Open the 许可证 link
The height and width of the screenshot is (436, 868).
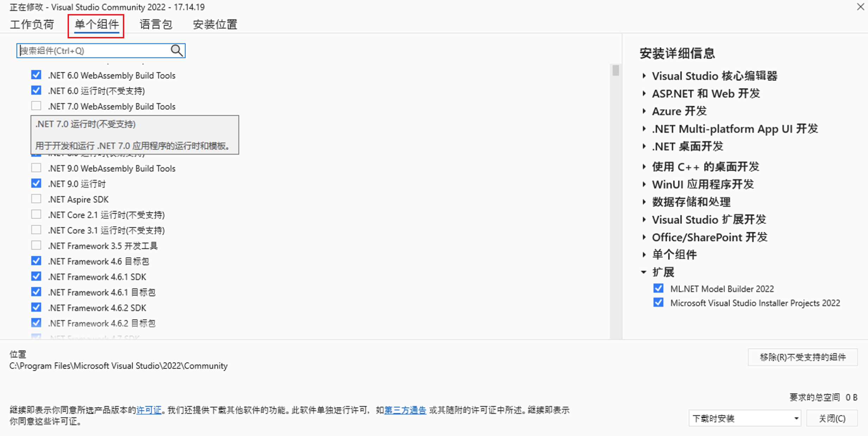pyautogui.click(x=149, y=410)
